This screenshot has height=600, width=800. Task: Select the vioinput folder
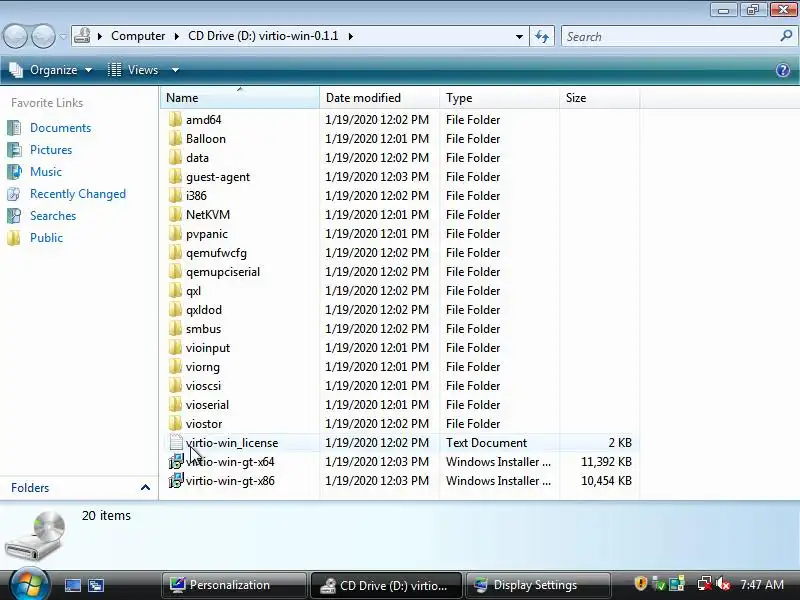tap(208, 347)
